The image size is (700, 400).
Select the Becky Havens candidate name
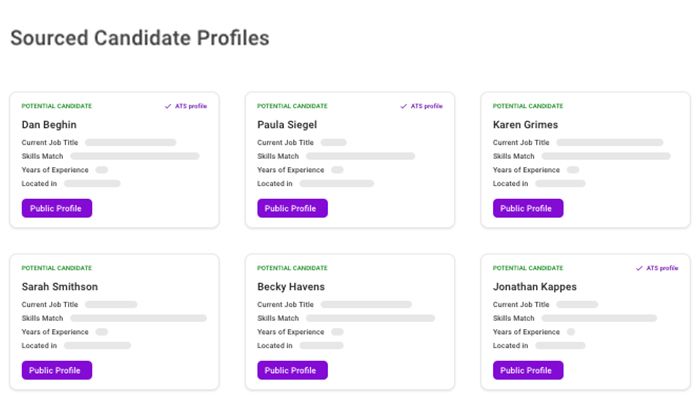[291, 287]
